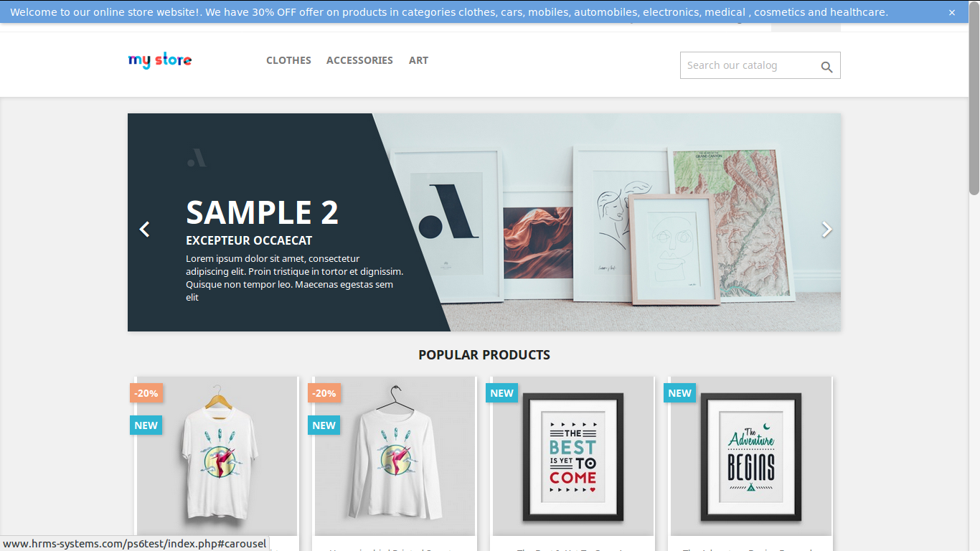The width and height of the screenshot is (980, 551).
Task: Click the -20% badge on the t-shirt
Action: click(146, 393)
